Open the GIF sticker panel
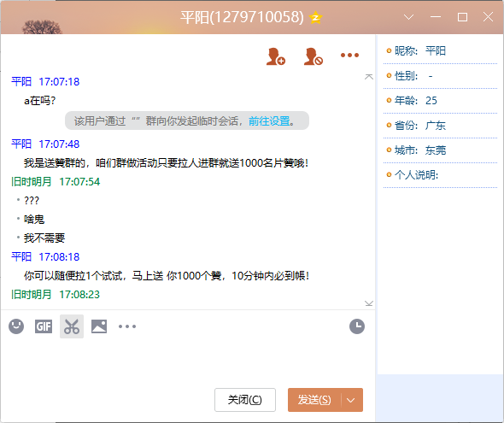 coord(44,326)
